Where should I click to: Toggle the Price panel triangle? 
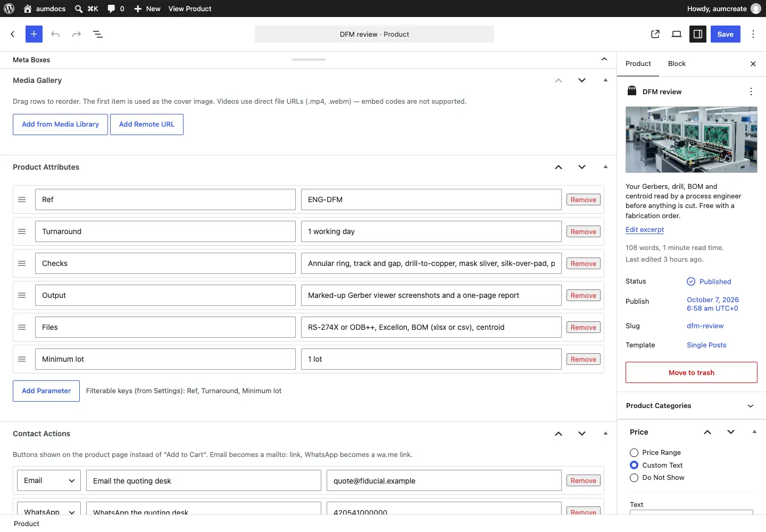coord(754,432)
